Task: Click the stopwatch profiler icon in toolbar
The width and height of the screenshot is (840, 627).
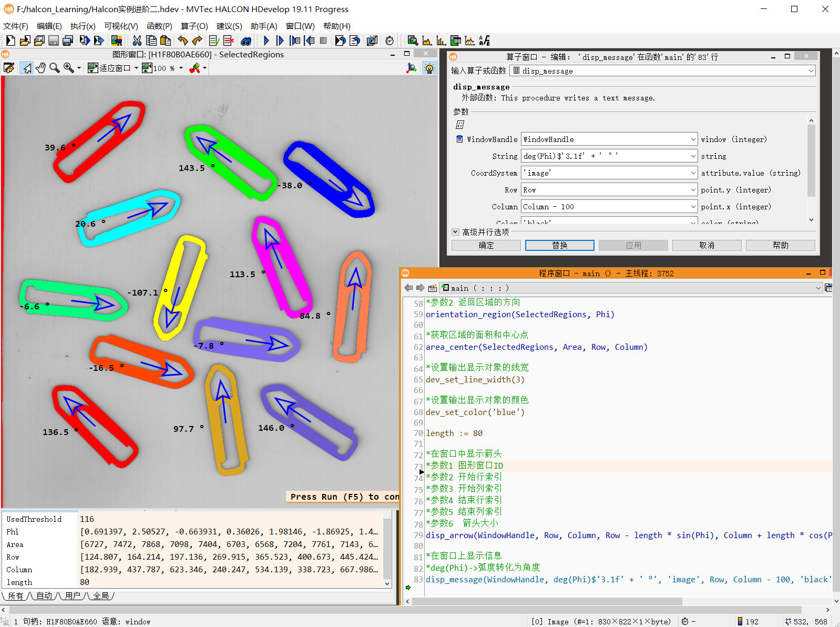Action: (390, 41)
